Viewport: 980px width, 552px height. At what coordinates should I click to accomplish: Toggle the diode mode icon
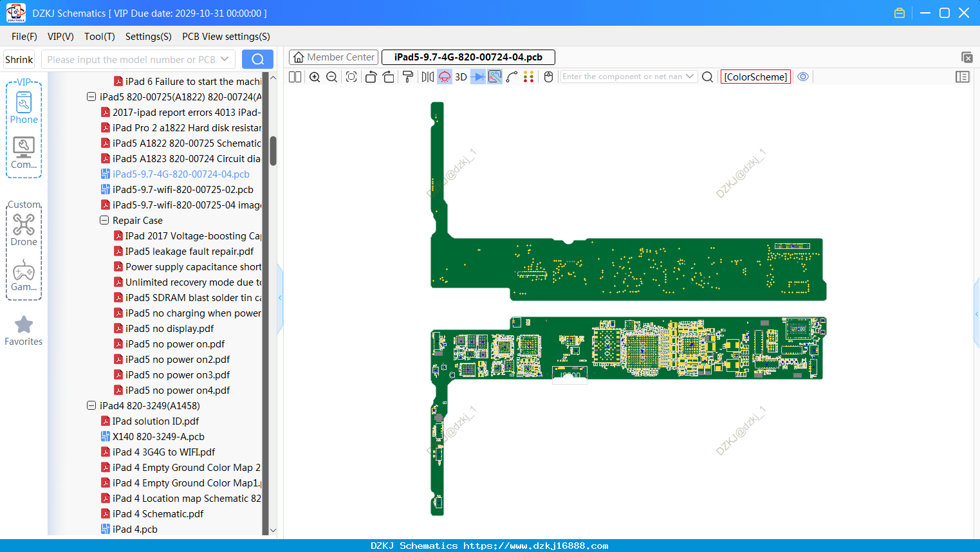477,77
